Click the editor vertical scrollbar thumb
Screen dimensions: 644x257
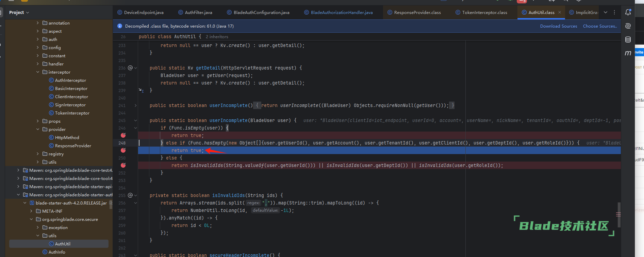point(619,215)
